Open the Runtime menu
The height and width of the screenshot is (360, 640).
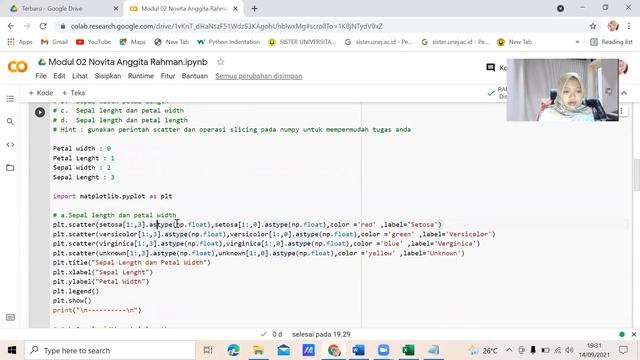(141, 76)
